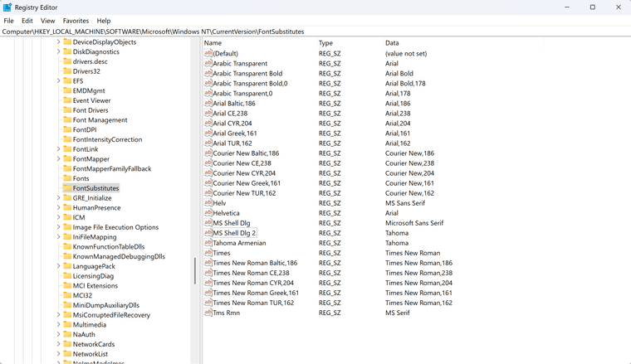
Task: Click the key tree vertical scrollbar thumb
Action: 195,271
